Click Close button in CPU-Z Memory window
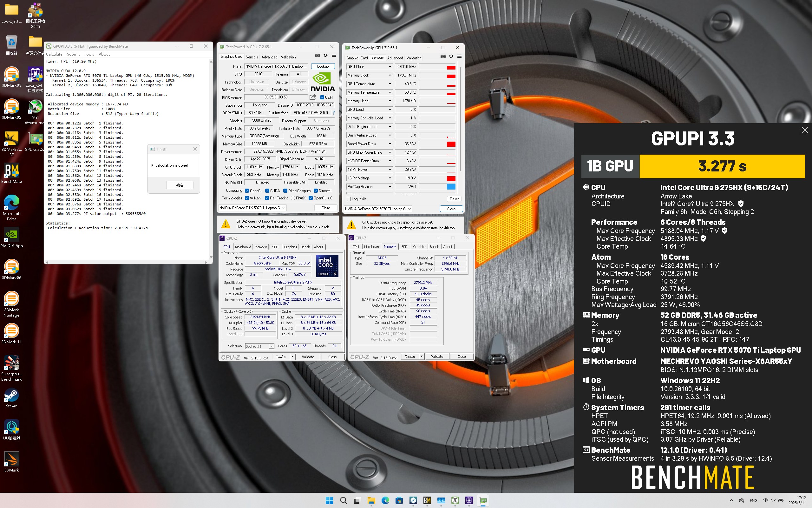This screenshot has width=812, height=508. click(x=462, y=357)
